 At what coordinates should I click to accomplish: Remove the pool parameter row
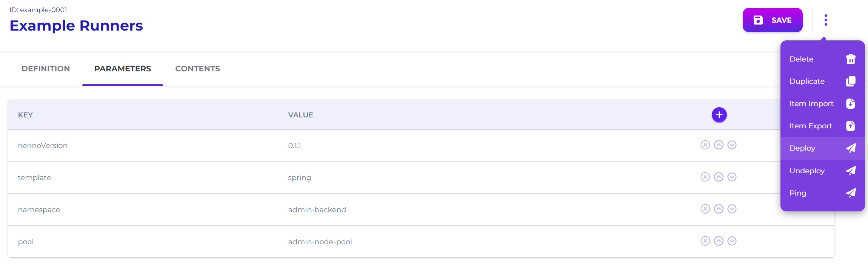pyautogui.click(x=705, y=241)
